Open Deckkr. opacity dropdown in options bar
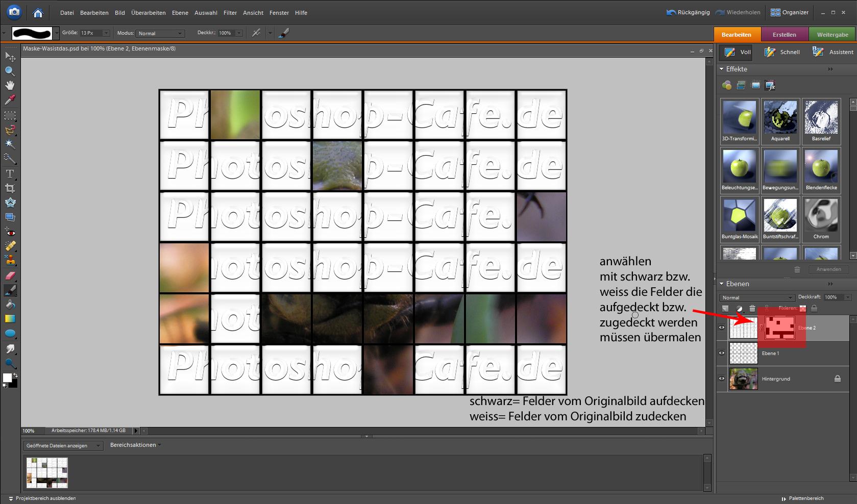The image size is (857, 504). (x=239, y=33)
